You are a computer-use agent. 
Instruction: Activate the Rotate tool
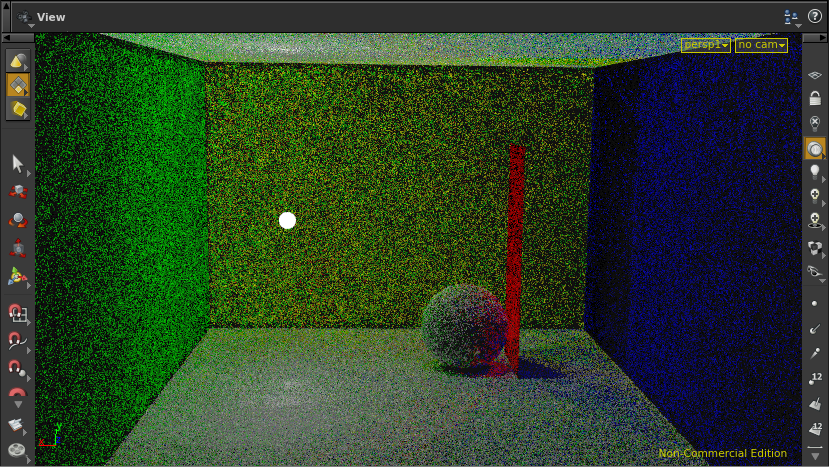(17, 219)
